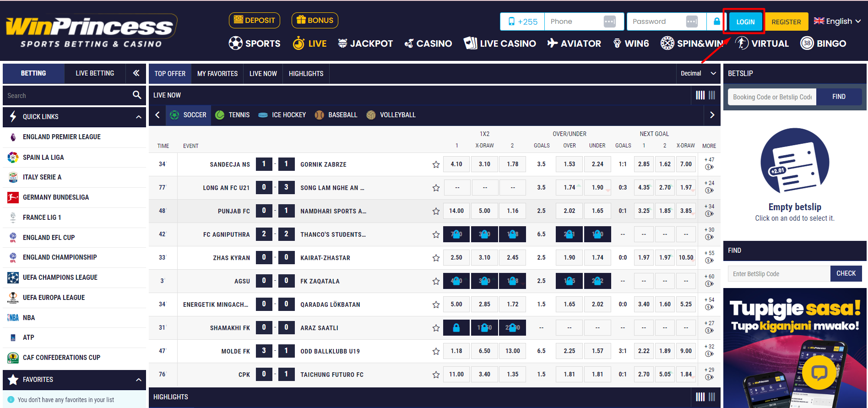This screenshot has height=408, width=868.
Task: Select the Tennis sport filter
Action: click(233, 115)
